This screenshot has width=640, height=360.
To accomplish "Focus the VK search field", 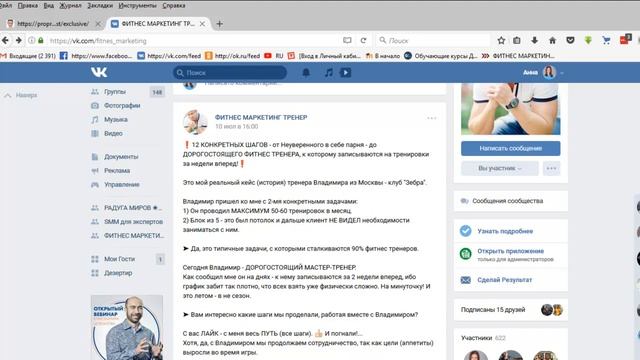I will (x=230, y=73).
